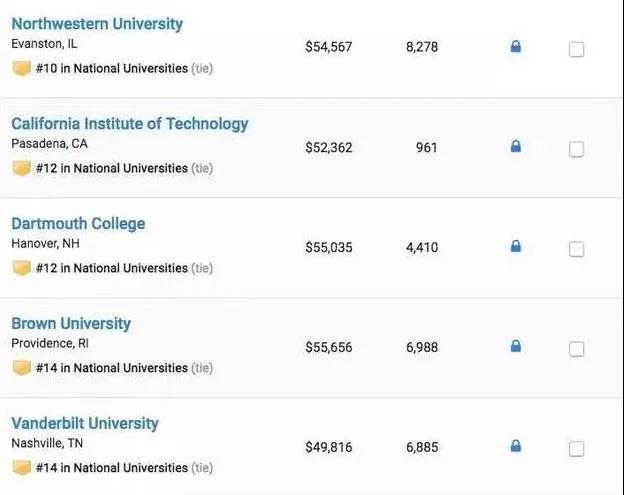Go to the Brown University link
The height and width of the screenshot is (495, 624).
(71, 324)
